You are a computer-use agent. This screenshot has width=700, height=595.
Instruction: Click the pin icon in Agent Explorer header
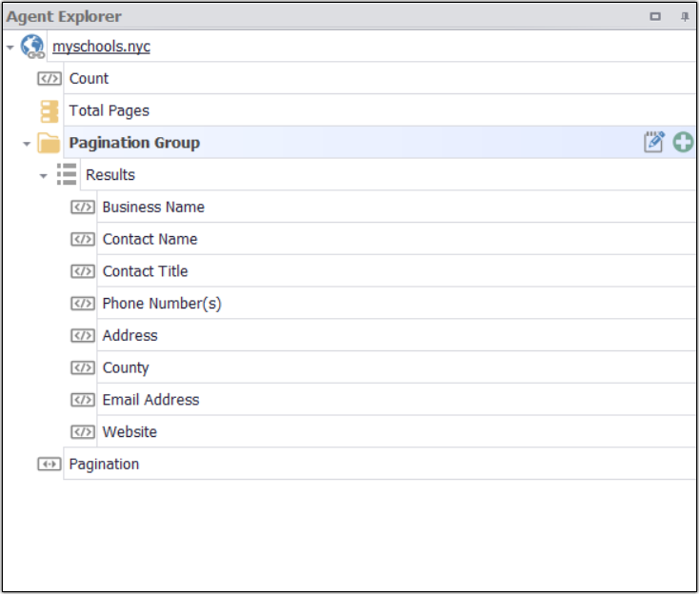pos(684,16)
